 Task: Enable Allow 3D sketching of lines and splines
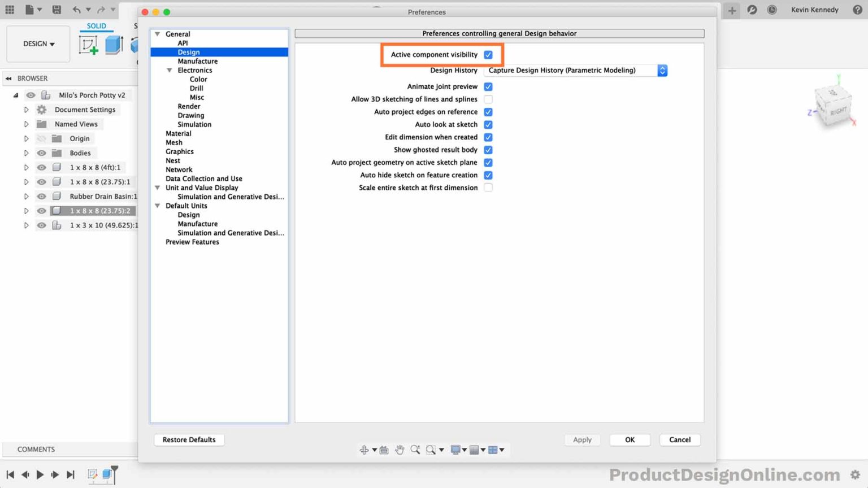pyautogui.click(x=488, y=99)
